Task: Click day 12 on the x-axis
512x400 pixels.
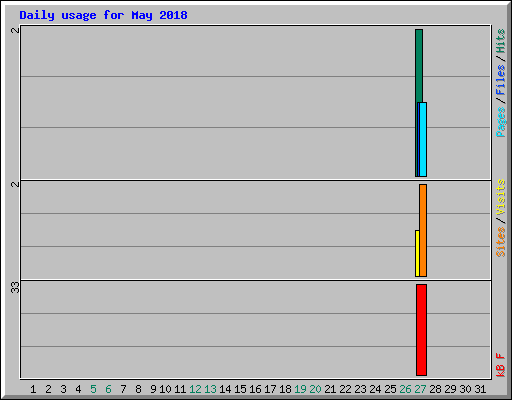Action: (195, 389)
